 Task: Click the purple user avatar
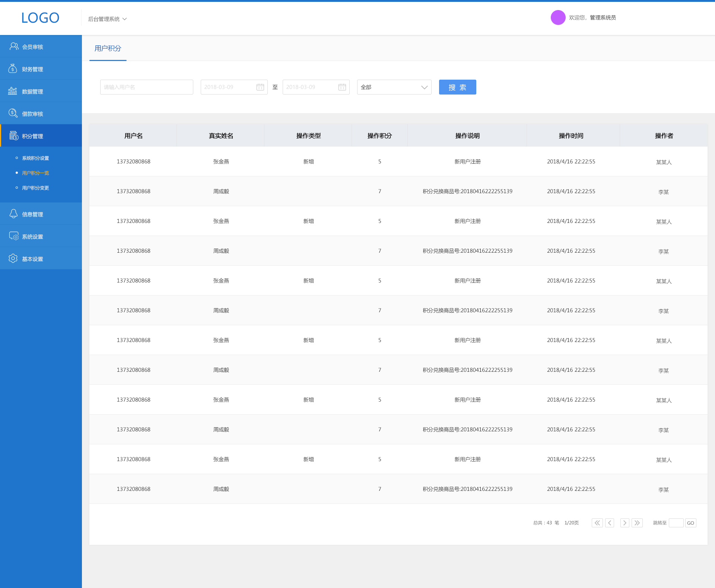[x=558, y=17]
